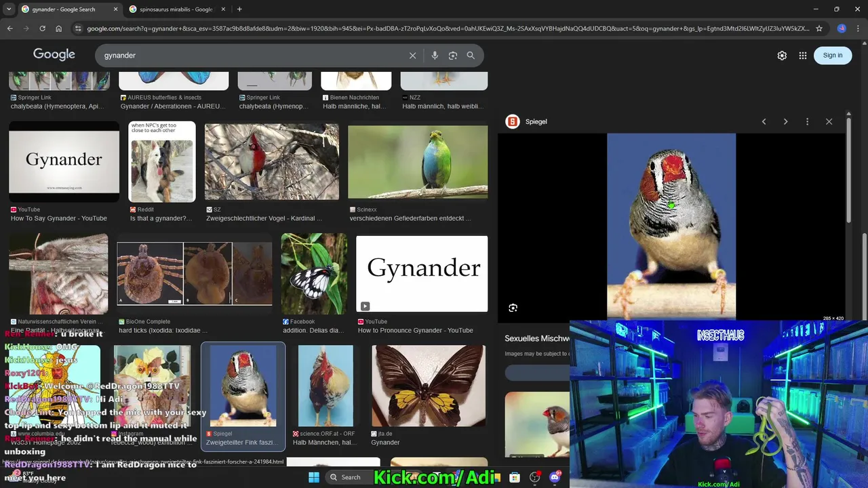Open the Chrome profile avatar
The height and width of the screenshot is (488, 868).
point(842,28)
